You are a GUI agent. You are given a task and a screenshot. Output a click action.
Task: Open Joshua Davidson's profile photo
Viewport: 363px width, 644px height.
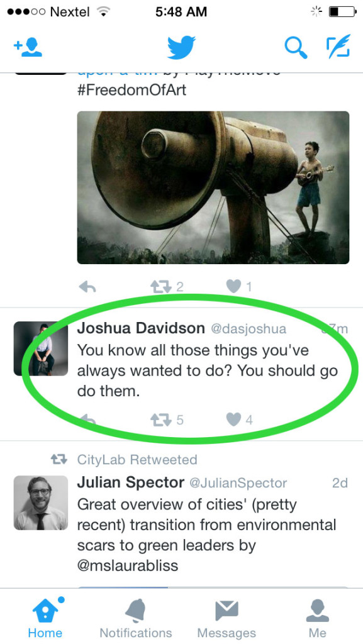pyautogui.click(x=41, y=348)
